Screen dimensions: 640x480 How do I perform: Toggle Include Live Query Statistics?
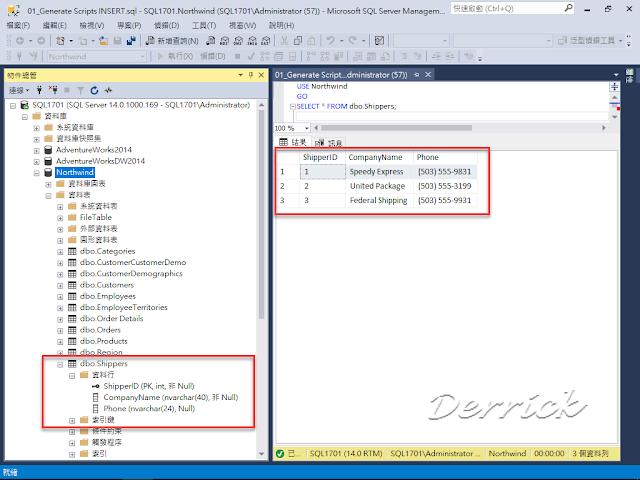pyautogui.click(x=325, y=56)
